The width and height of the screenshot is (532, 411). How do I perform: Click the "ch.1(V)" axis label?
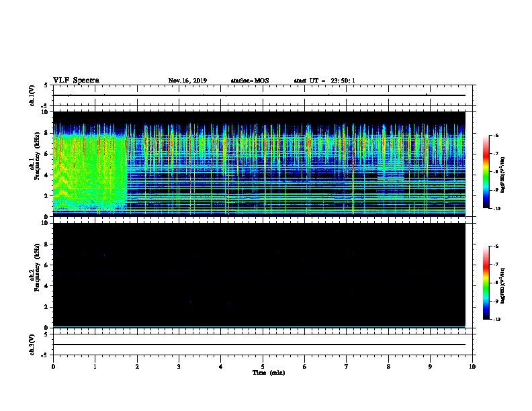click(x=32, y=95)
